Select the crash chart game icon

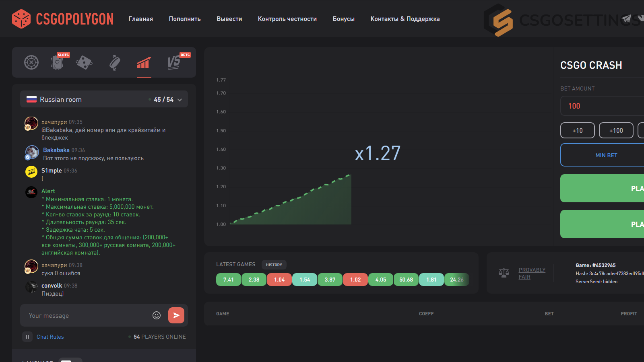pos(144,62)
